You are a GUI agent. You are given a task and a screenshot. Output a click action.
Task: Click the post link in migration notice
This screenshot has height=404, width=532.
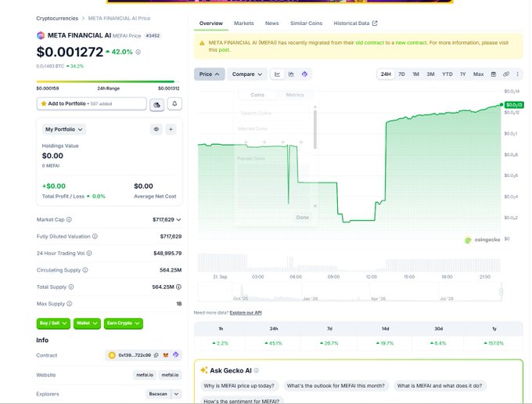pyautogui.click(x=224, y=50)
